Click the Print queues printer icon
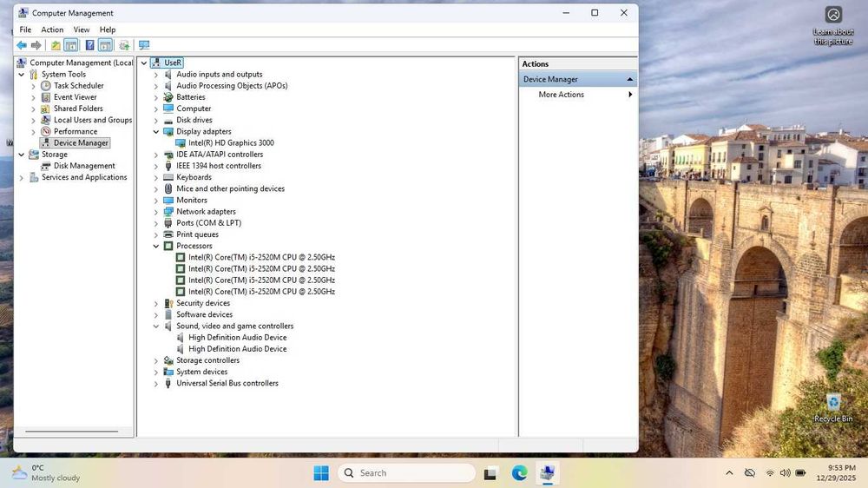 [x=168, y=234]
